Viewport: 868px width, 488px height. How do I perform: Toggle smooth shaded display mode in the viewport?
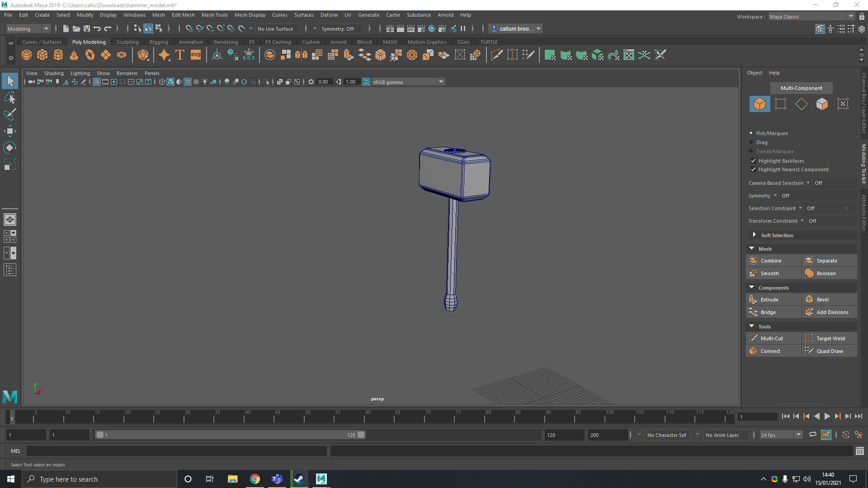[x=170, y=82]
